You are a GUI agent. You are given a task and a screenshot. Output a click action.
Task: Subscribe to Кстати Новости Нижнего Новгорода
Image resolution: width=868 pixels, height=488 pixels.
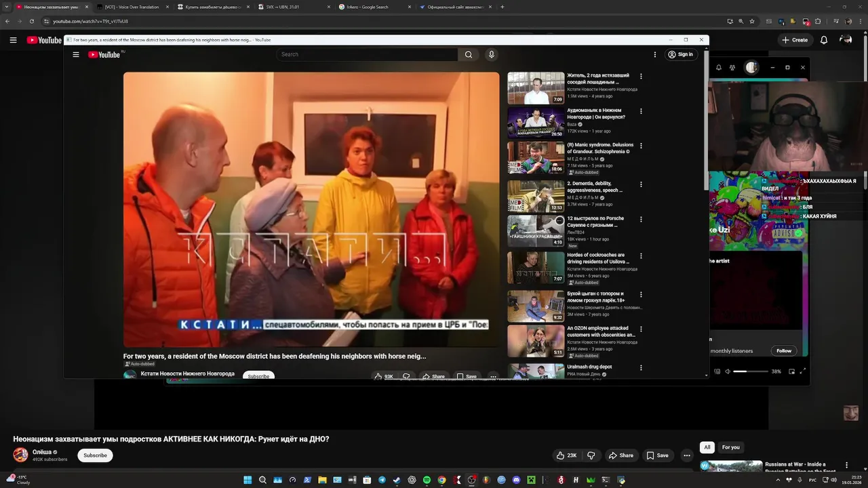(x=258, y=376)
